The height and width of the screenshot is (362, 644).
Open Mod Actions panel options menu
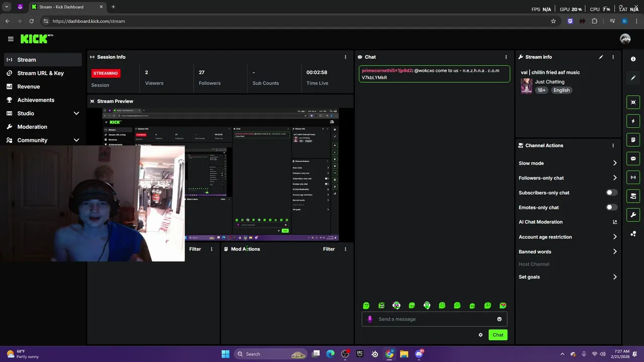pos(345,249)
